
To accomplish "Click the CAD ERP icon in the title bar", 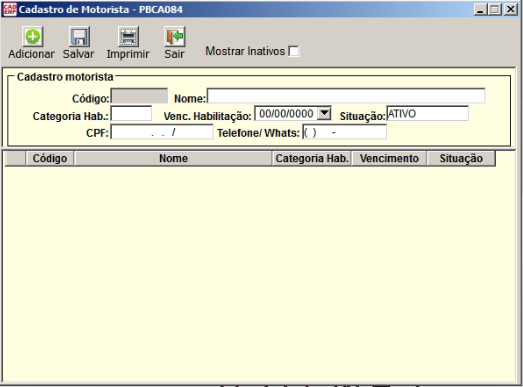I will point(9,9).
